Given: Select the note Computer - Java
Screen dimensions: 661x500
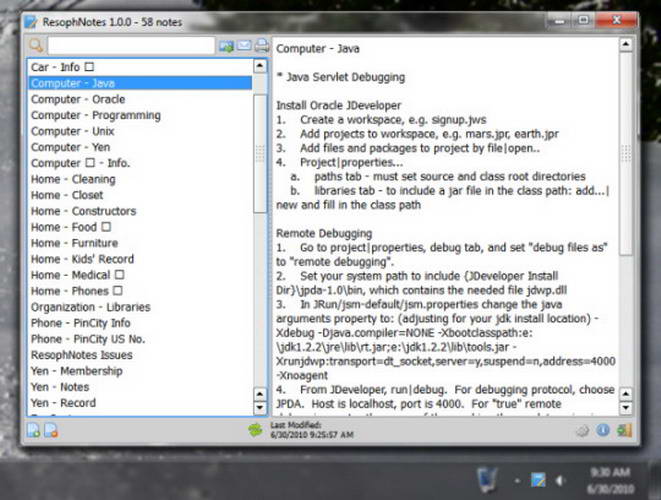Looking at the screenshot, I should tap(140, 83).
